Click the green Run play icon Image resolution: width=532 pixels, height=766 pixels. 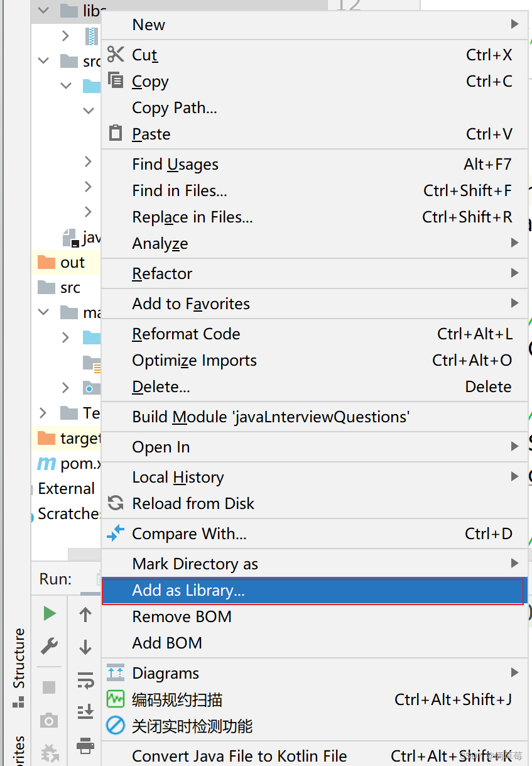pos(50,613)
